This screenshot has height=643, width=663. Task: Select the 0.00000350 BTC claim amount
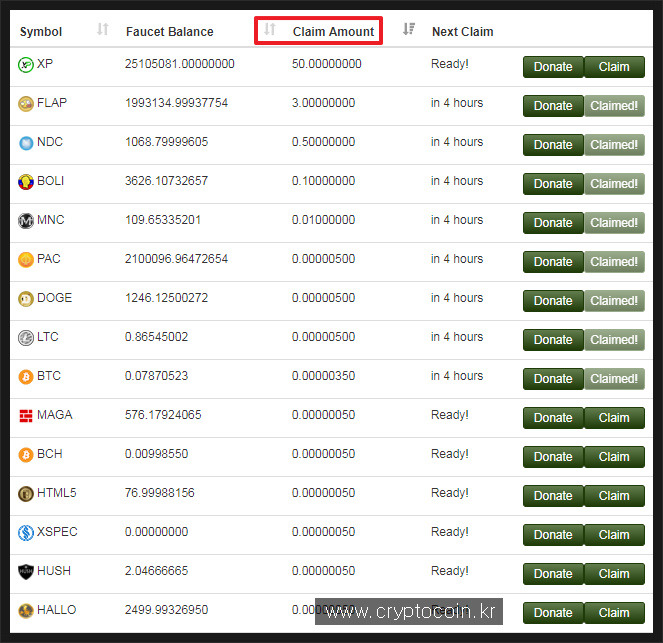[x=323, y=376]
